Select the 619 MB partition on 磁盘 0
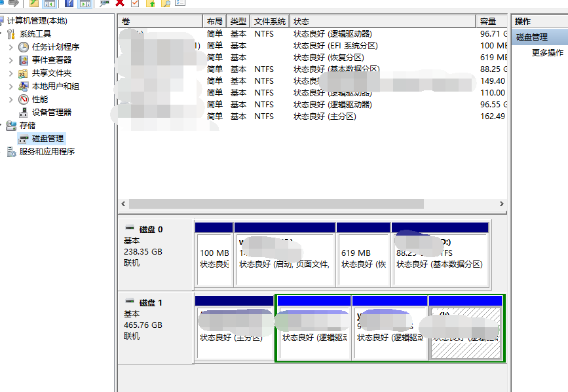This screenshot has width=568, height=392. [363, 258]
